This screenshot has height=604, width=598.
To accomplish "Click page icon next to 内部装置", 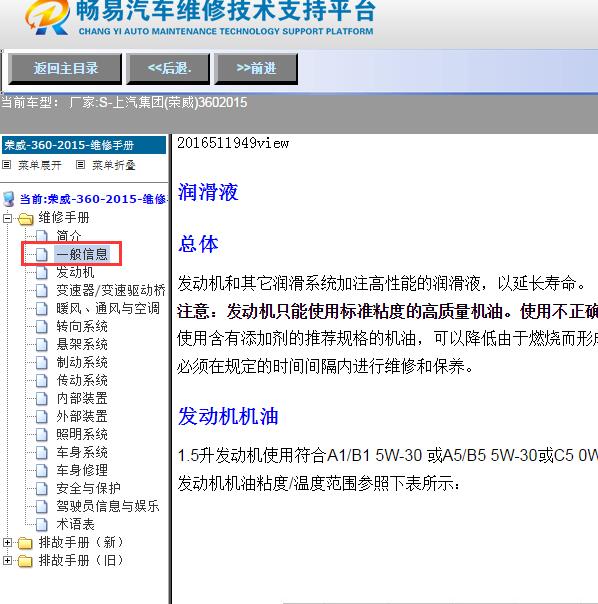I will click(x=42, y=398).
